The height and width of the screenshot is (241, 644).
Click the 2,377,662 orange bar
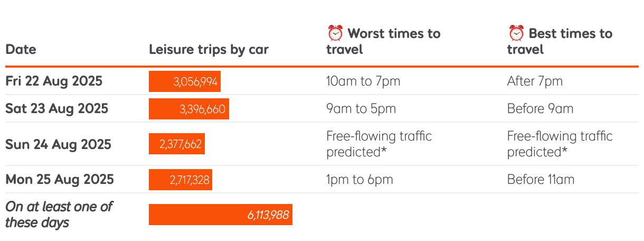pyautogui.click(x=177, y=144)
